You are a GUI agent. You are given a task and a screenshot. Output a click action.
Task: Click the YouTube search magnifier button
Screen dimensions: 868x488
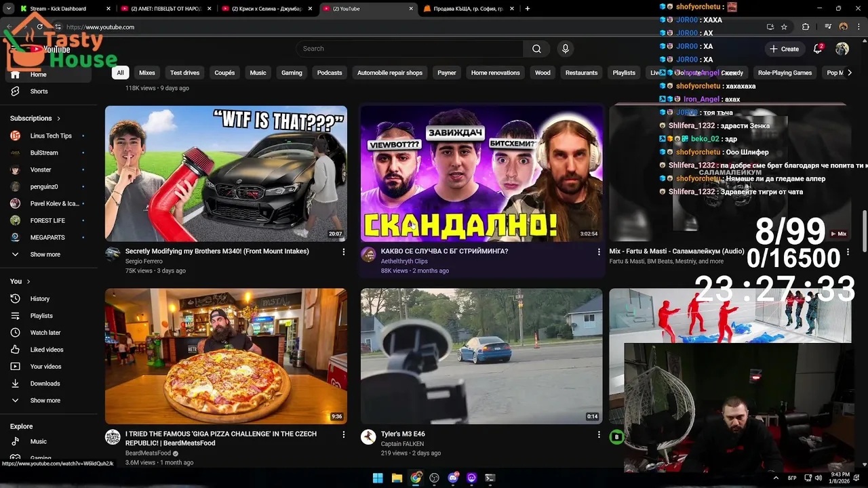(536, 49)
